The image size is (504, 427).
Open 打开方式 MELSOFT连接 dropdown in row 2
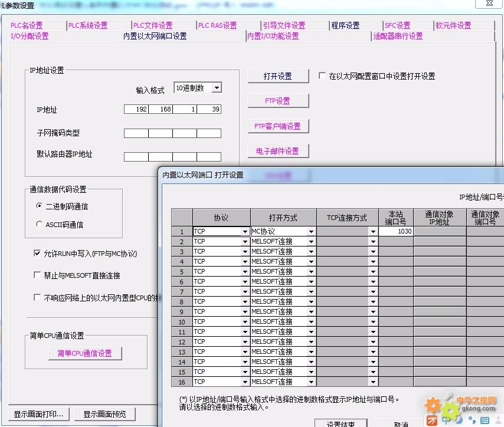[x=311, y=242]
